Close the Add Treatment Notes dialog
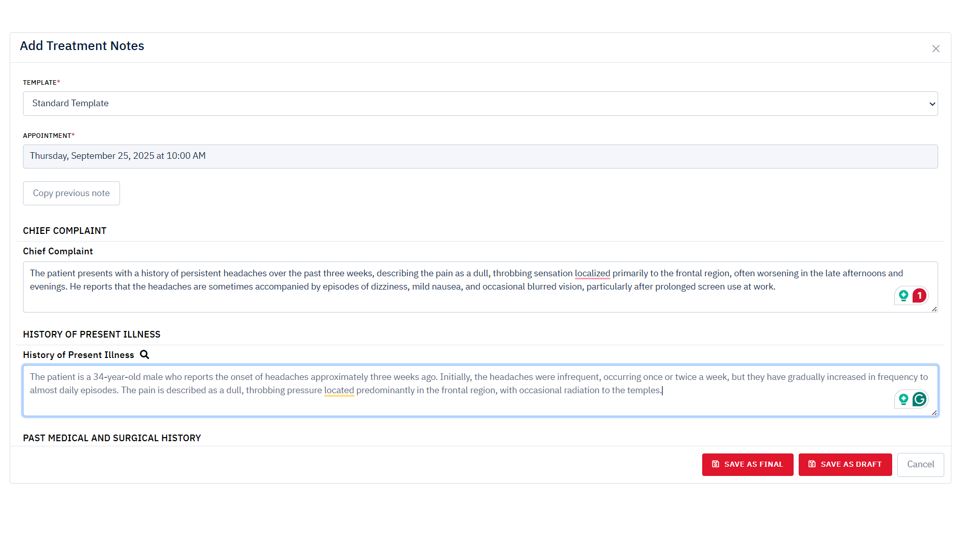 pos(936,49)
